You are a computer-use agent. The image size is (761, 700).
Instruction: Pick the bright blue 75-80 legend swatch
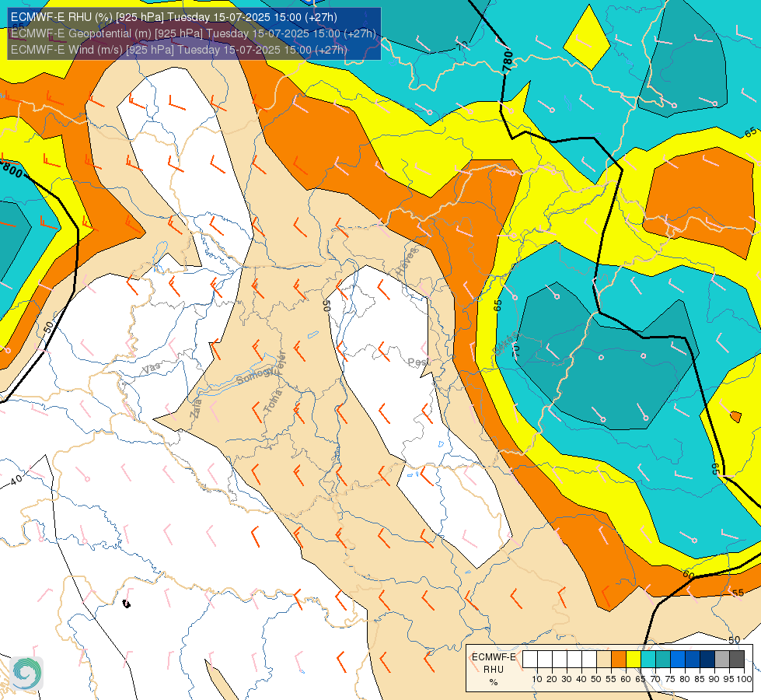tap(678, 660)
